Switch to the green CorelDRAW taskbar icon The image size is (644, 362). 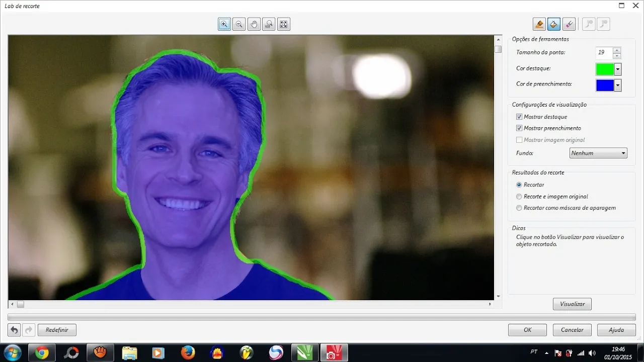pos(305,353)
